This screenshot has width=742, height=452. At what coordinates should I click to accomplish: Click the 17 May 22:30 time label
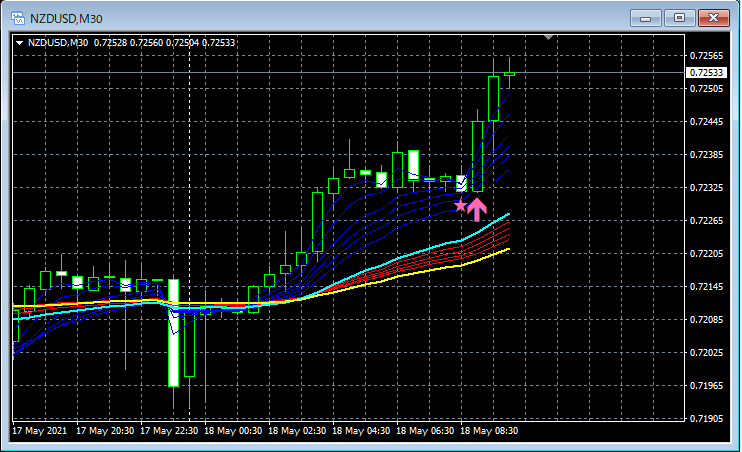click(169, 431)
